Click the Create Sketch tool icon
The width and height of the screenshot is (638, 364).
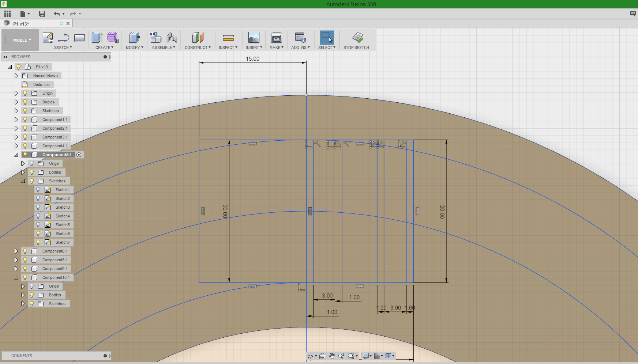48,38
